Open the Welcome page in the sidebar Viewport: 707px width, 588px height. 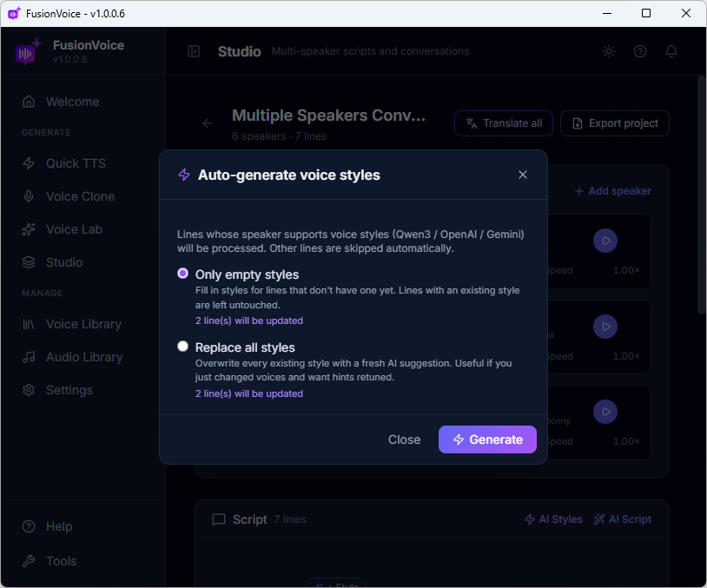tap(83, 102)
